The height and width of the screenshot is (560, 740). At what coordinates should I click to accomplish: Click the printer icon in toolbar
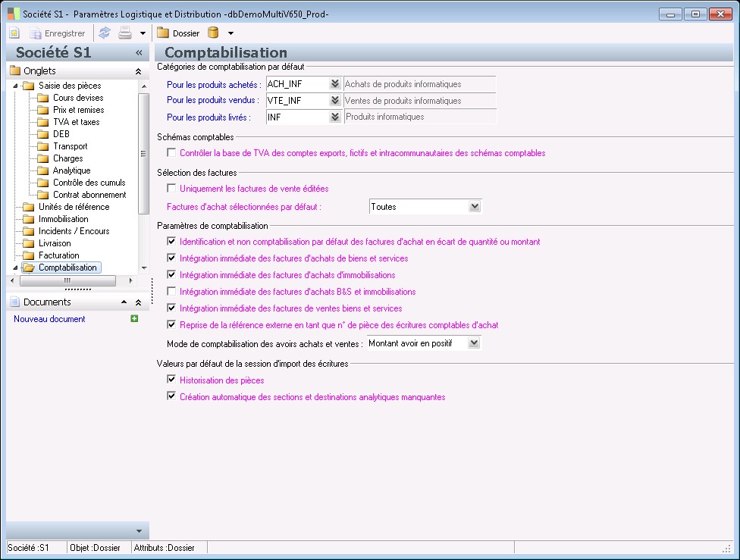click(125, 33)
